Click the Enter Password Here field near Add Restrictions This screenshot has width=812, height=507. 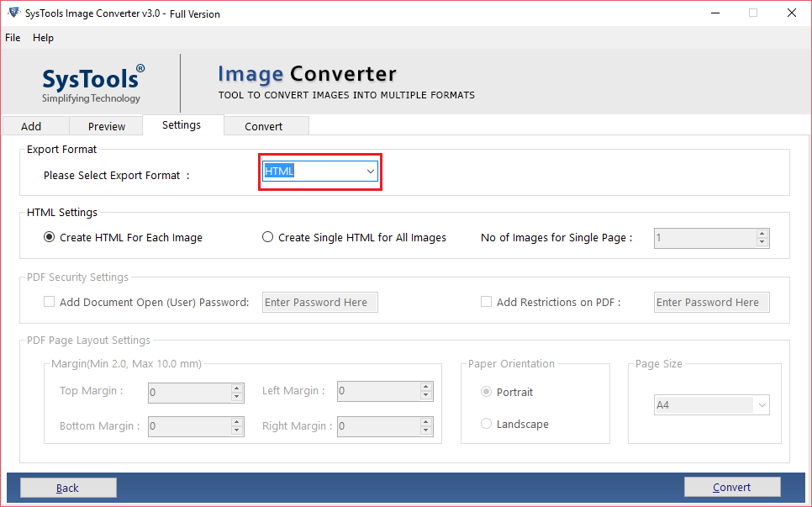click(711, 302)
